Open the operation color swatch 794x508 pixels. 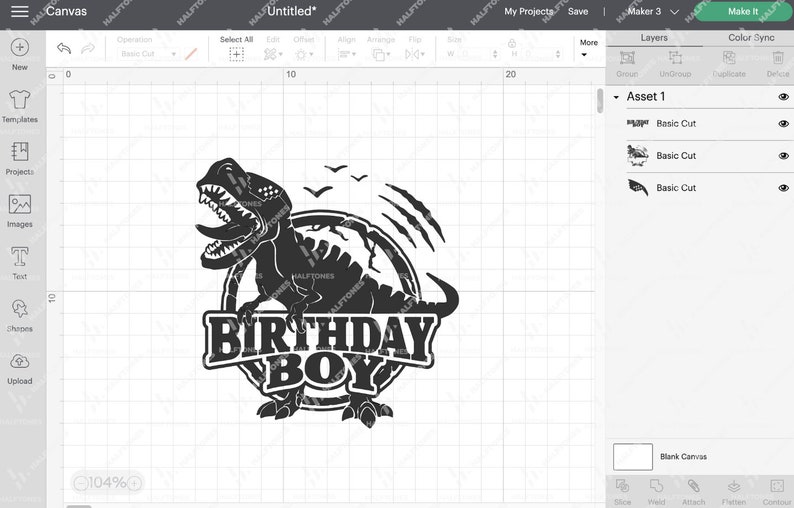pos(191,54)
